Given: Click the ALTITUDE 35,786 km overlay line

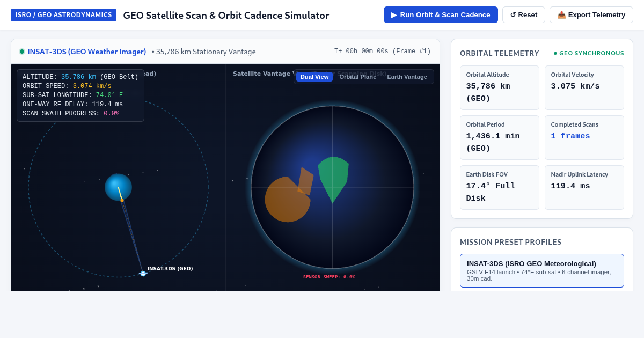Looking at the screenshot, I should (x=80, y=77).
